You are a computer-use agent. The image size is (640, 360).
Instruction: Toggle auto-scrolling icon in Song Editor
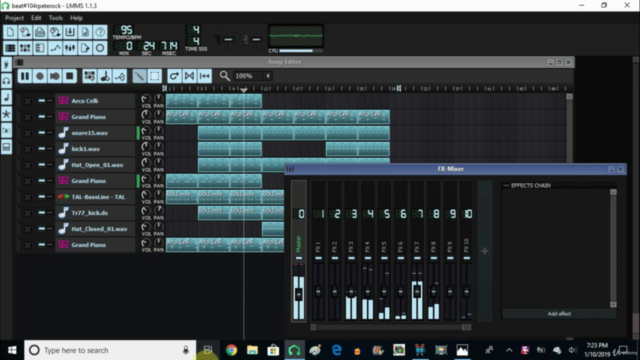tap(174, 76)
